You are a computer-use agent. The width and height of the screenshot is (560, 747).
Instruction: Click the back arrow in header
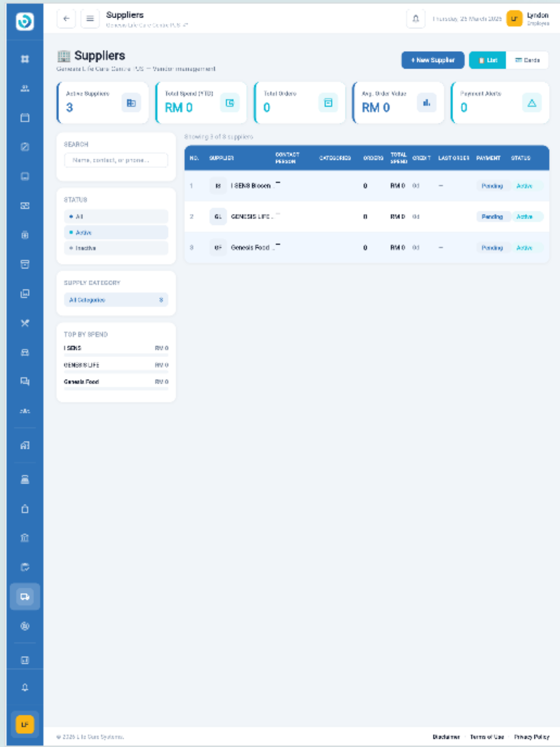66,18
